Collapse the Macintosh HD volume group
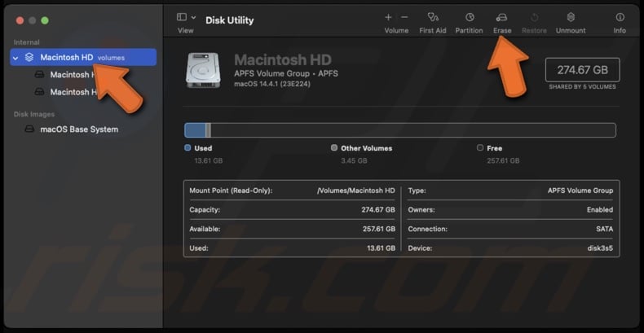Screen dimensions: 644x333 pos(15,59)
